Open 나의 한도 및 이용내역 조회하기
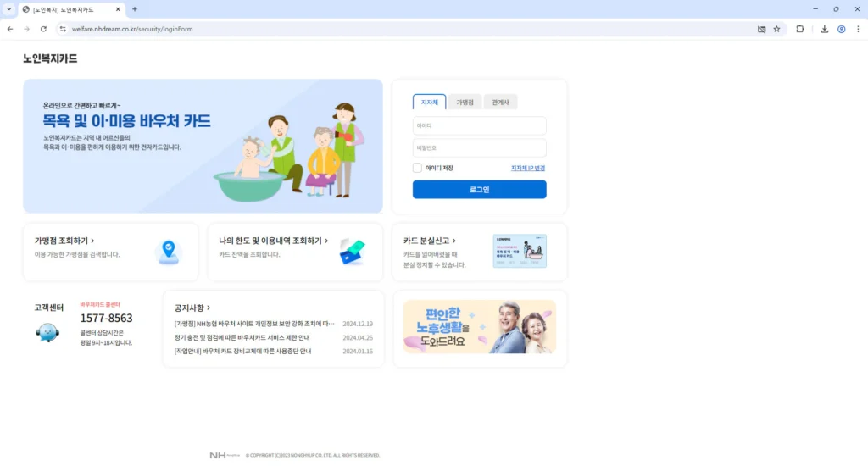Viewport: 868px width, 466px height. pyautogui.click(x=273, y=241)
